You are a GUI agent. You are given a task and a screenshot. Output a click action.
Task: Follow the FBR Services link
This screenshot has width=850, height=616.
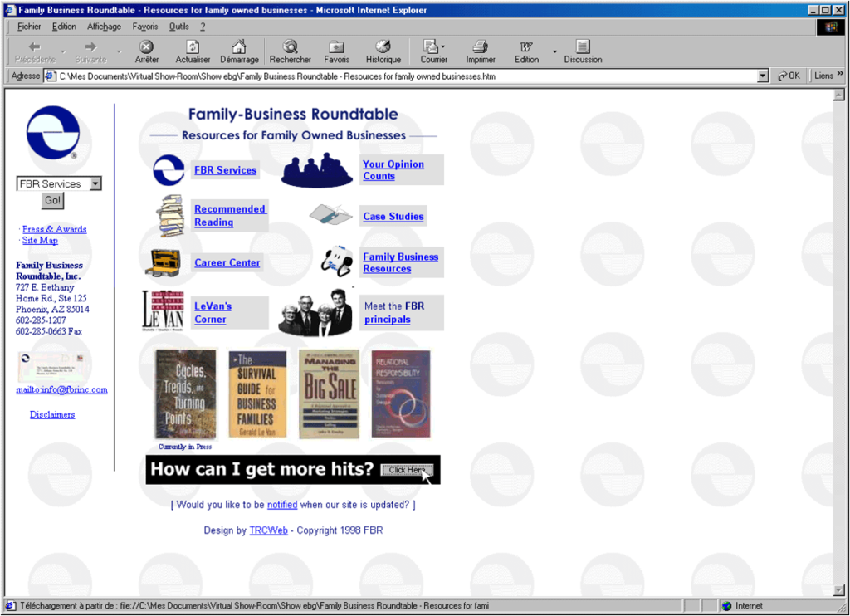click(x=226, y=170)
